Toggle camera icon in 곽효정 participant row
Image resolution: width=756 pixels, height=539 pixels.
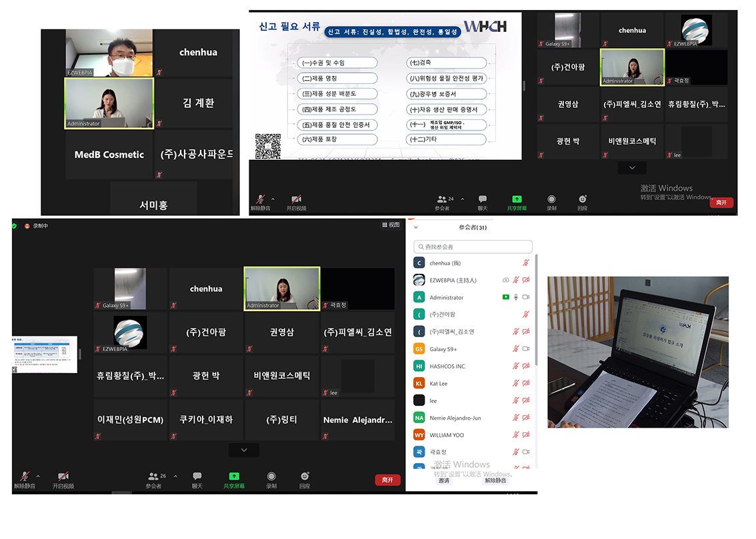point(526,452)
